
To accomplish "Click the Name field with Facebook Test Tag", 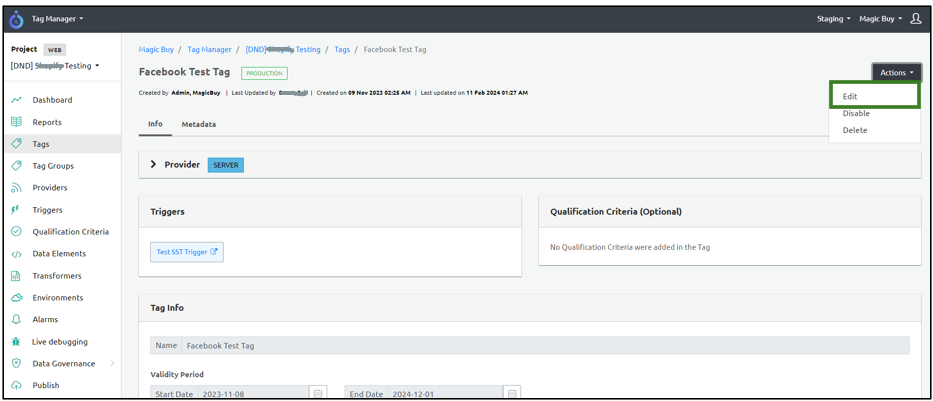I will tap(545, 345).
